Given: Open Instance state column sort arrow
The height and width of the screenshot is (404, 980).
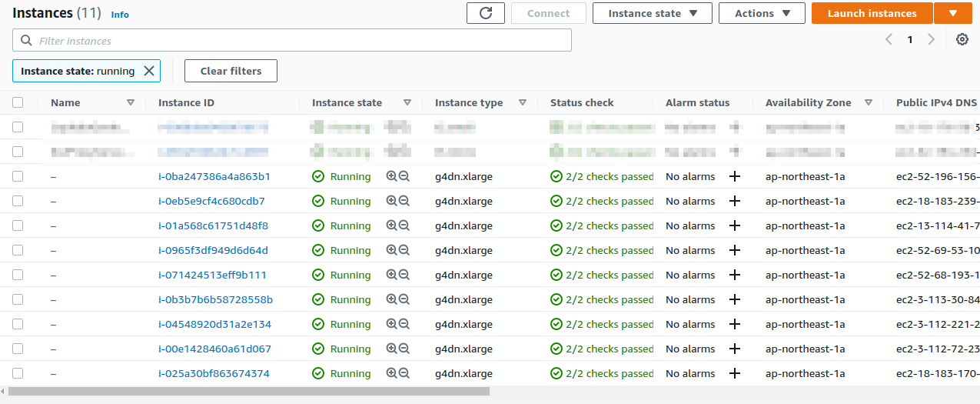Looking at the screenshot, I should (407, 102).
